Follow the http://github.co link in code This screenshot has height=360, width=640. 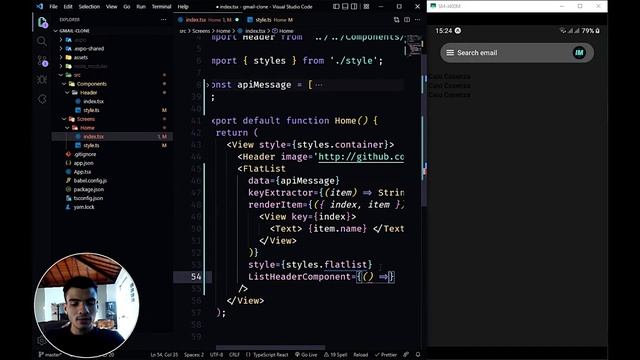tap(361, 157)
